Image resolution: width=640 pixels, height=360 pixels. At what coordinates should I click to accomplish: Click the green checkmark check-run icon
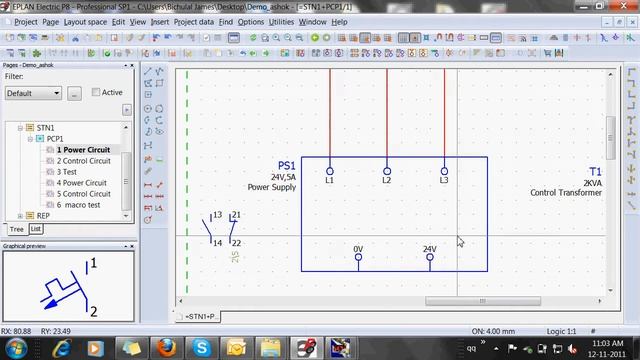[107, 53]
